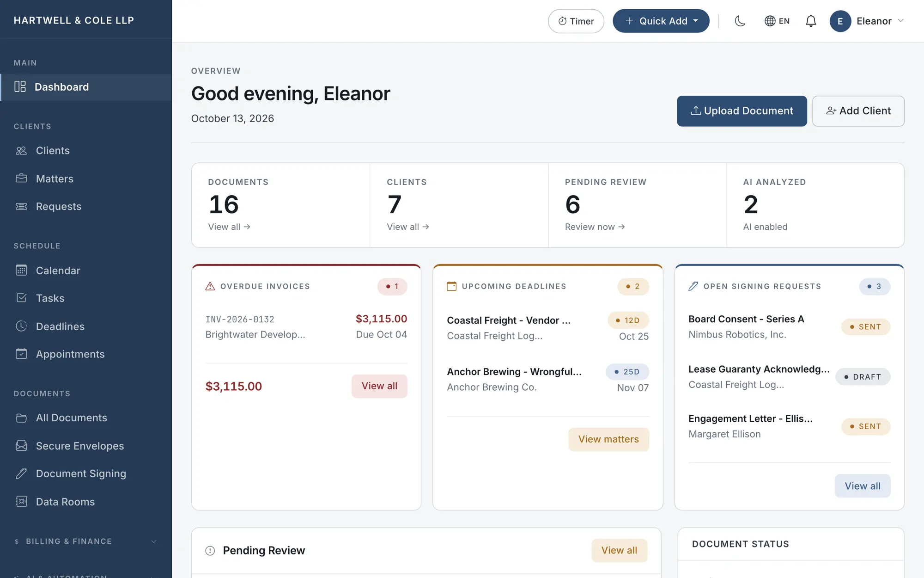Click the Eleanor avatar circle
Screen dimensions: 924x578
click(x=840, y=21)
